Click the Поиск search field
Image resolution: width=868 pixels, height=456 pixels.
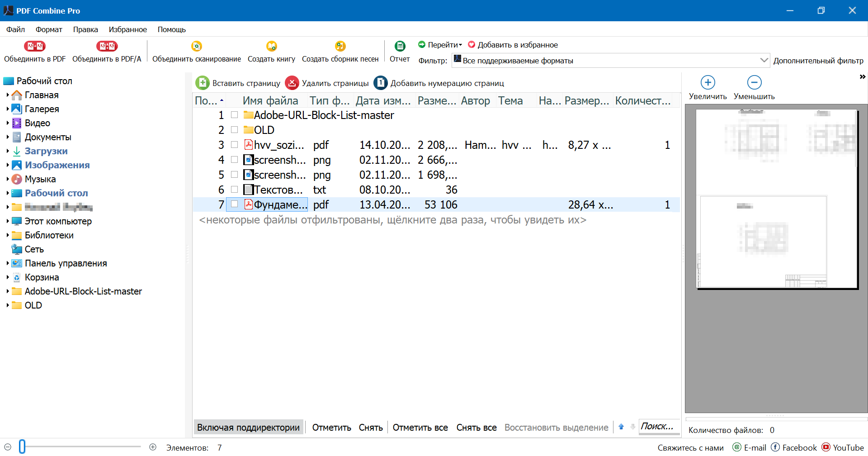pyautogui.click(x=659, y=427)
